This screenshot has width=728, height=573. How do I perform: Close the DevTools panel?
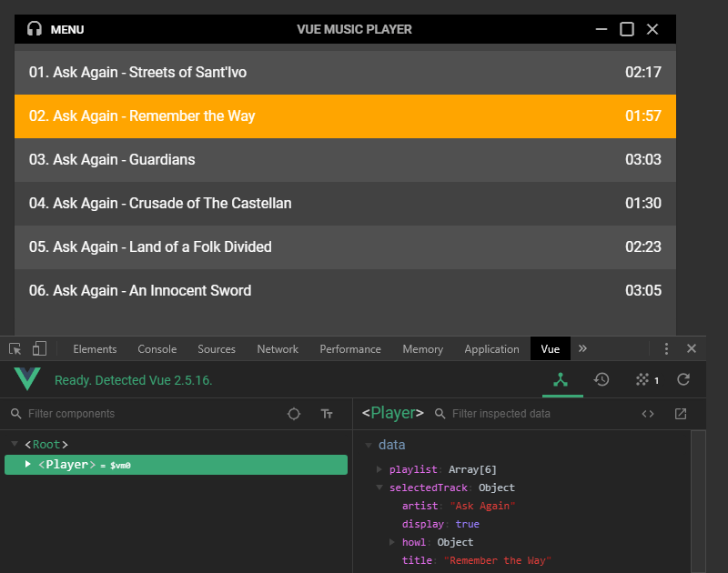(692, 348)
